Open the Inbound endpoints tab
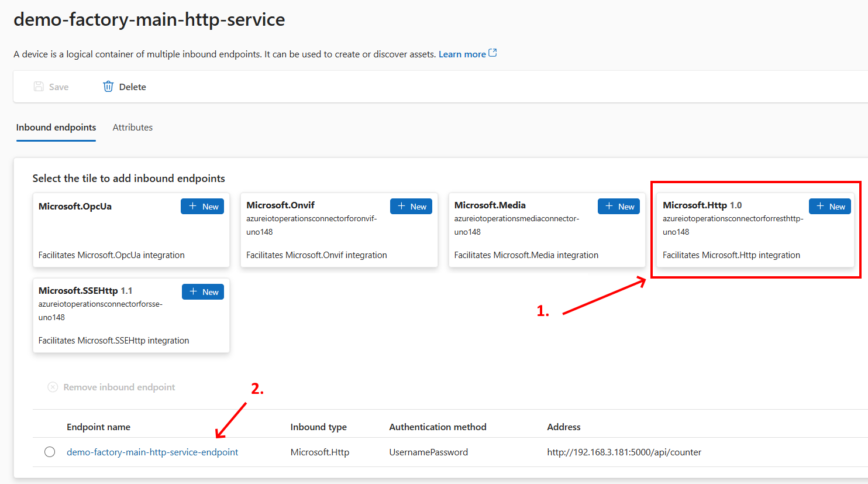Screen dimensions: 868x484 click(x=56, y=128)
